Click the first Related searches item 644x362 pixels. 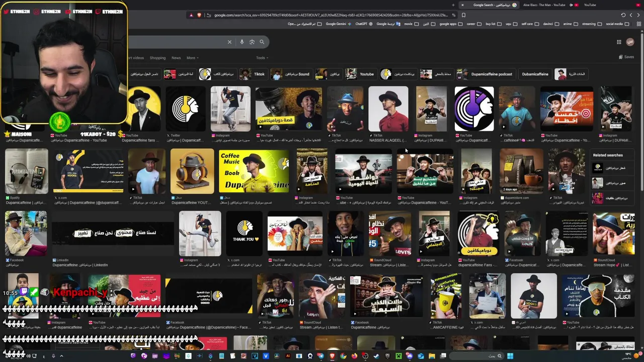(x=611, y=168)
